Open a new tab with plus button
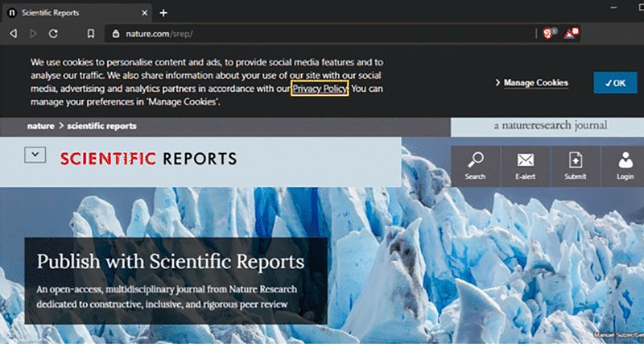The image size is (644, 344). point(163,13)
